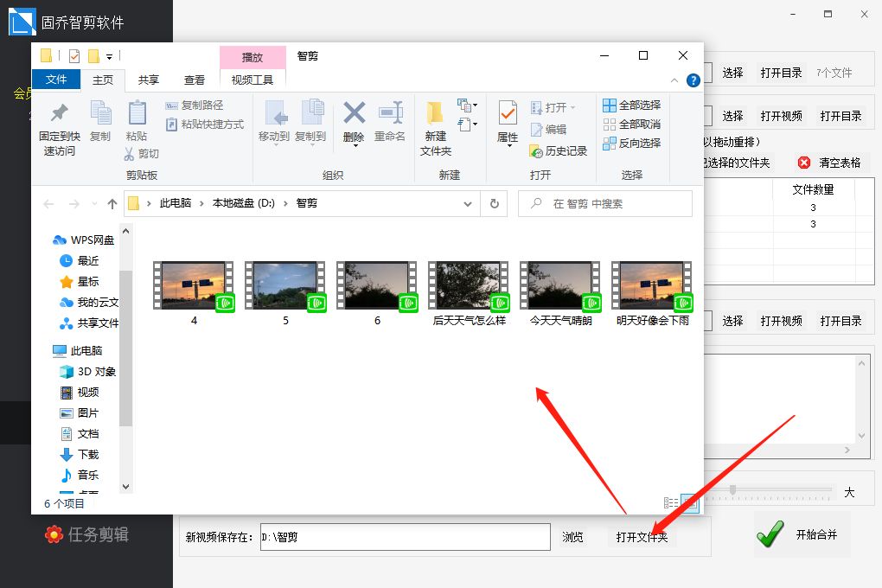882x588 pixels.
Task: Select WPS网盘 in navigation pane
Action: [x=83, y=240]
